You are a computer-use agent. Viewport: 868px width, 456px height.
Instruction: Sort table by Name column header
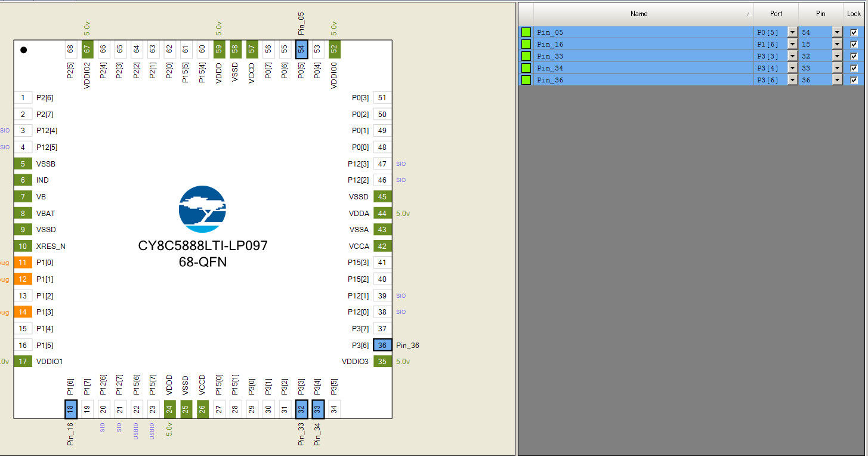[644, 14]
